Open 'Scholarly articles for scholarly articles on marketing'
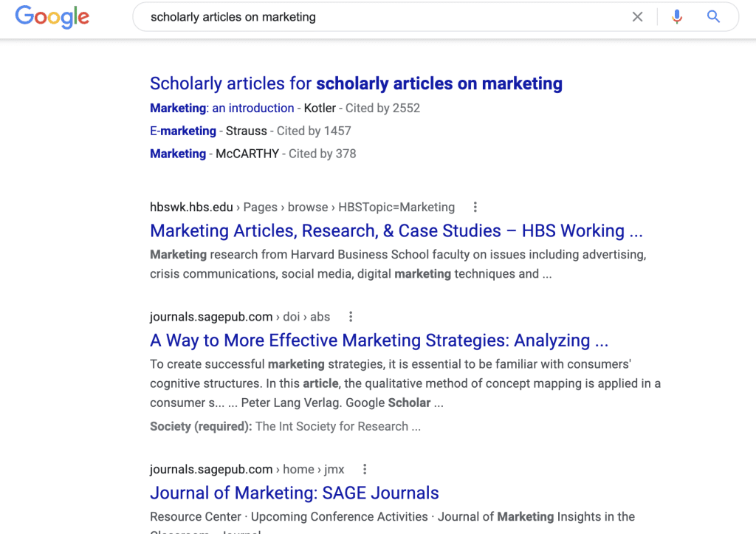Screen dimensions: 756x534 click(x=356, y=83)
